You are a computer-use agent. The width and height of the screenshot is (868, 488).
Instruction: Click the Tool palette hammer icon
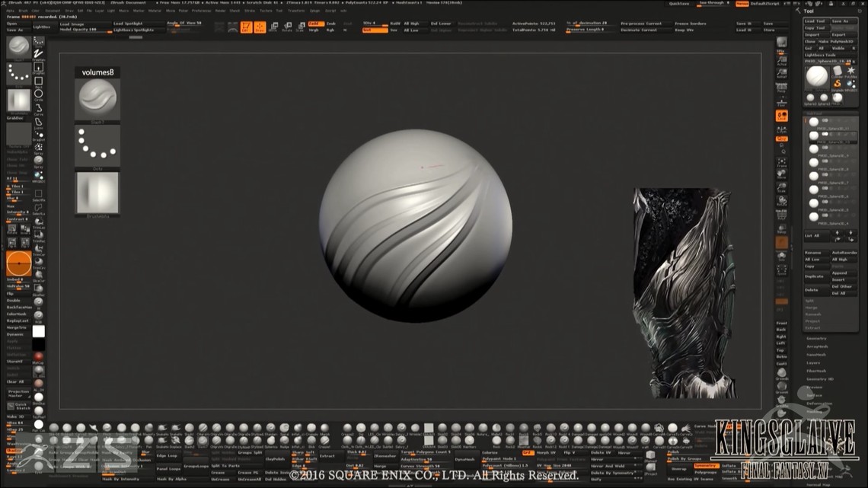[x=798, y=11]
